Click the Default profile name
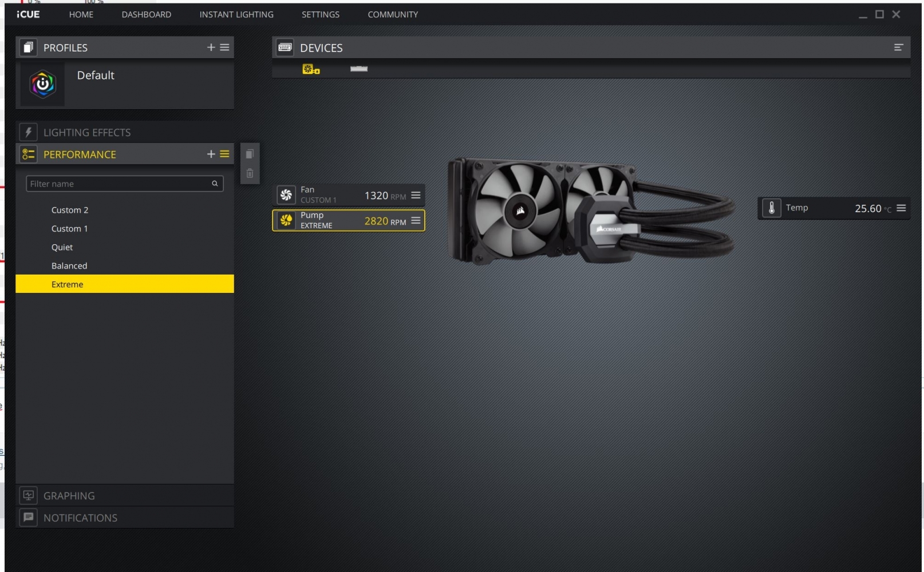Image resolution: width=924 pixels, height=572 pixels. [96, 75]
